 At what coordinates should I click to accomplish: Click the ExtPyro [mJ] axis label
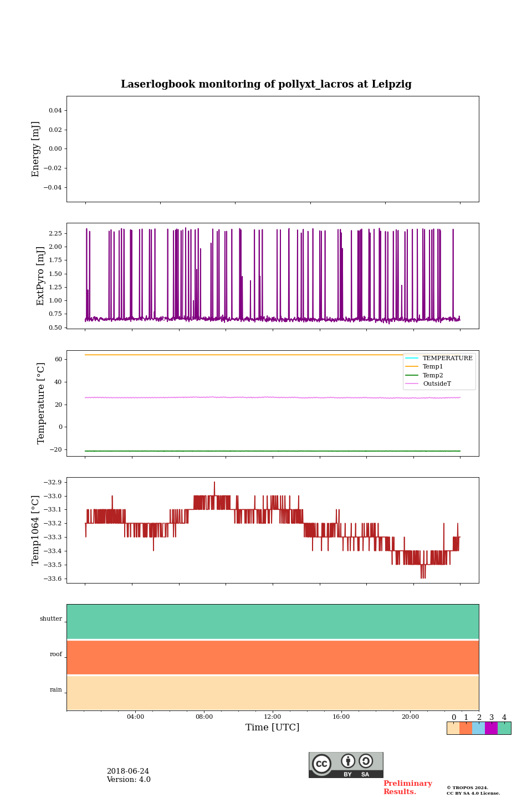pyautogui.click(x=40, y=276)
